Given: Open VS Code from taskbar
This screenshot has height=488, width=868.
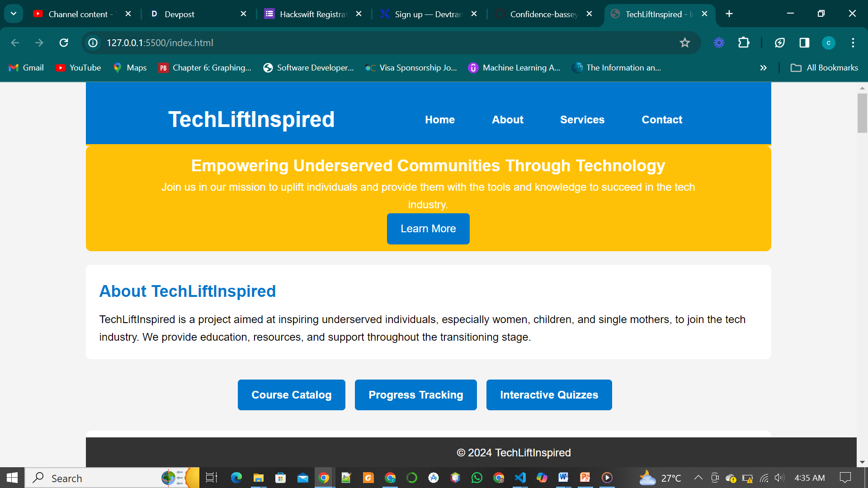Looking at the screenshot, I should pyautogui.click(x=520, y=478).
